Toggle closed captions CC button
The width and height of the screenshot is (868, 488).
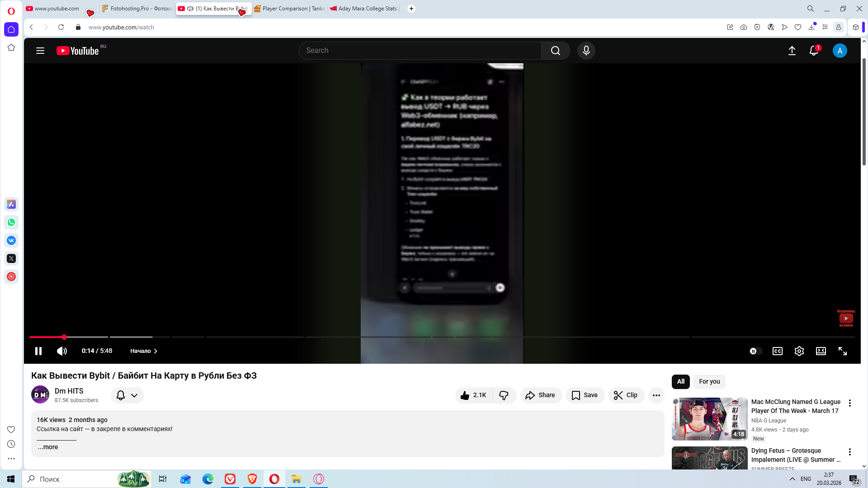(777, 351)
